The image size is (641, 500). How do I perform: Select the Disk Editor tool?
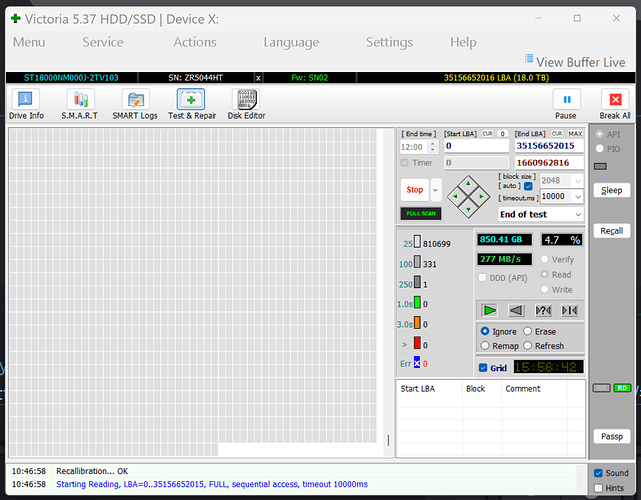[247, 104]
